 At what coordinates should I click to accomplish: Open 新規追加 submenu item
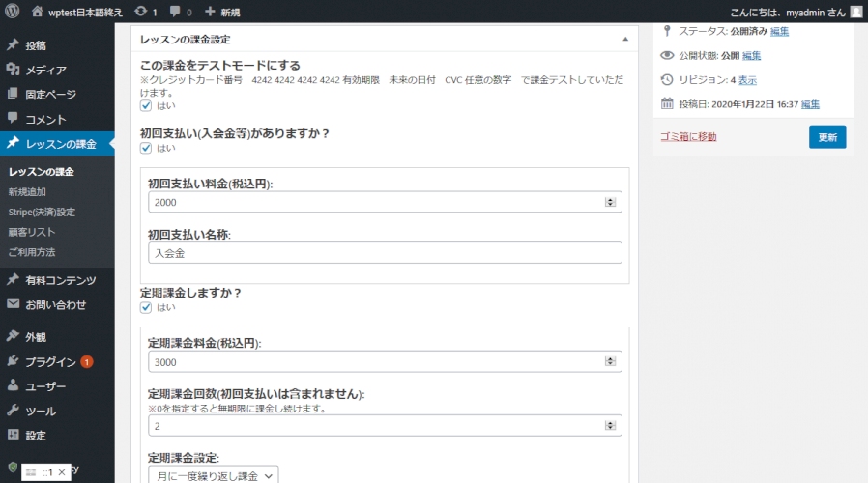pyautogui.click(x=27, y=192)
